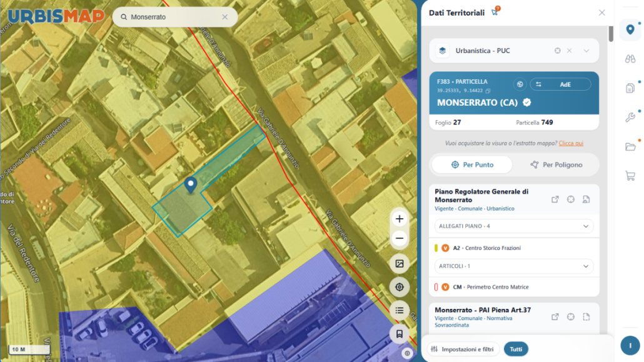The image size is (644, 362).
Task: Click the Piano Regolatore Generale di Monserrato title
Action: (481, 196)
